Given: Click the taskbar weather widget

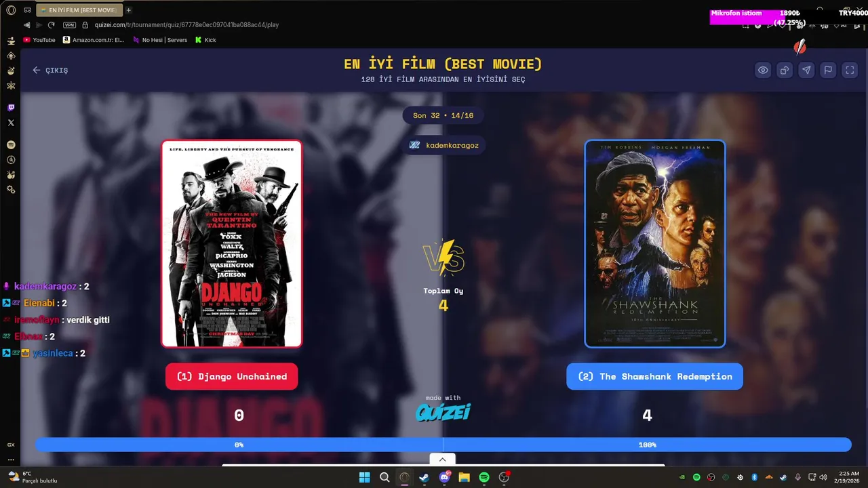Looking at the screenshot, I should [x=33, y=477].
